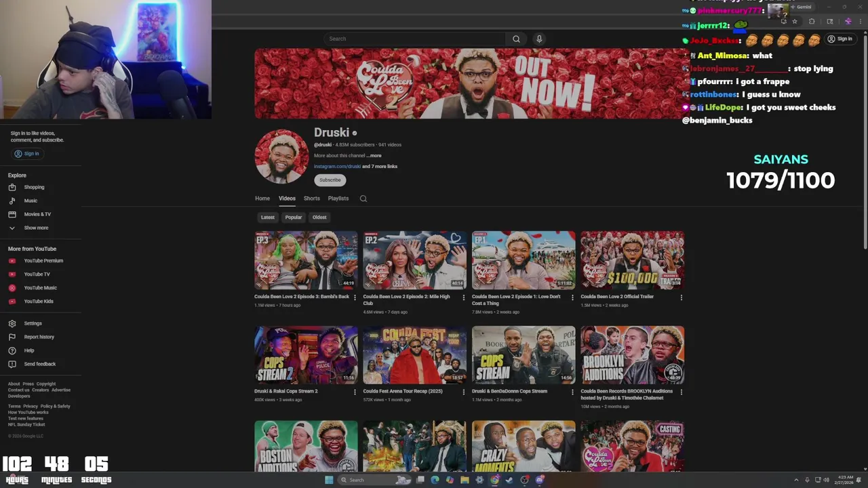Click the top-right Sign in button
Screen dimensions: 868x488
tap(840, 39)
